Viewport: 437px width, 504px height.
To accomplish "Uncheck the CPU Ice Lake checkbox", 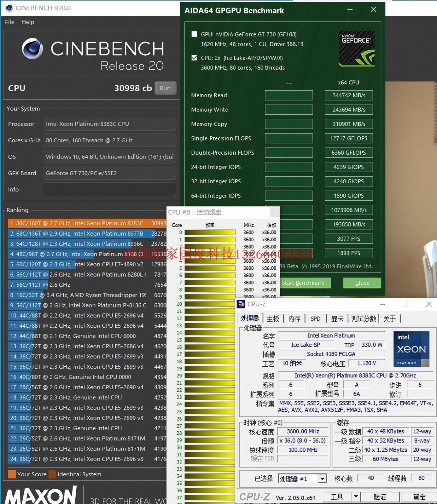I will [x=195, y=58].
